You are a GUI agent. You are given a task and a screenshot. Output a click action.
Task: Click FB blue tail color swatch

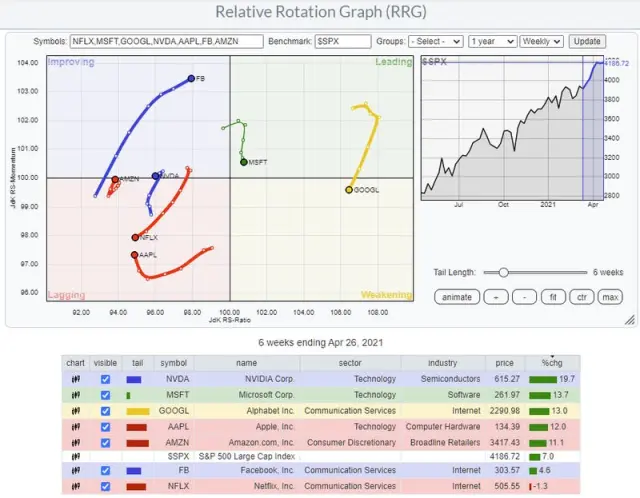[134, 471]
